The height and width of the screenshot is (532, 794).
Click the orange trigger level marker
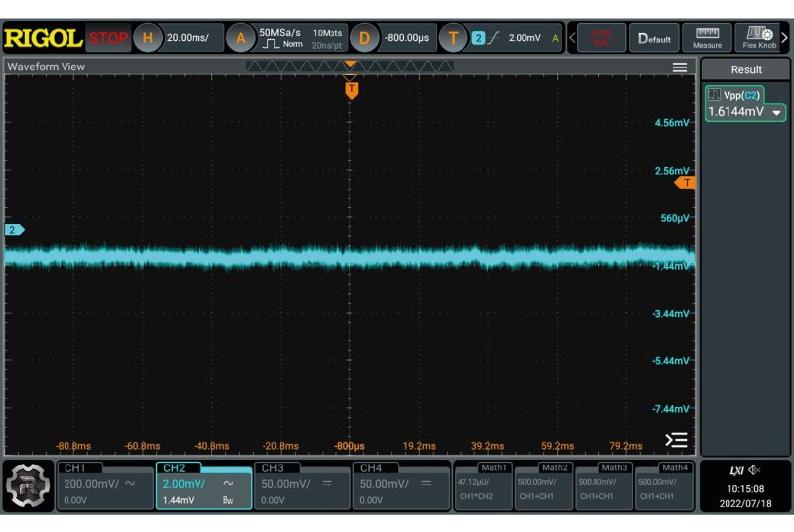pos(685,183)
